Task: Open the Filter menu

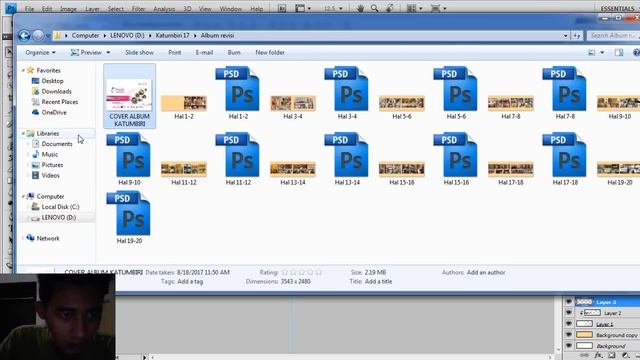Action: [138, 9]
